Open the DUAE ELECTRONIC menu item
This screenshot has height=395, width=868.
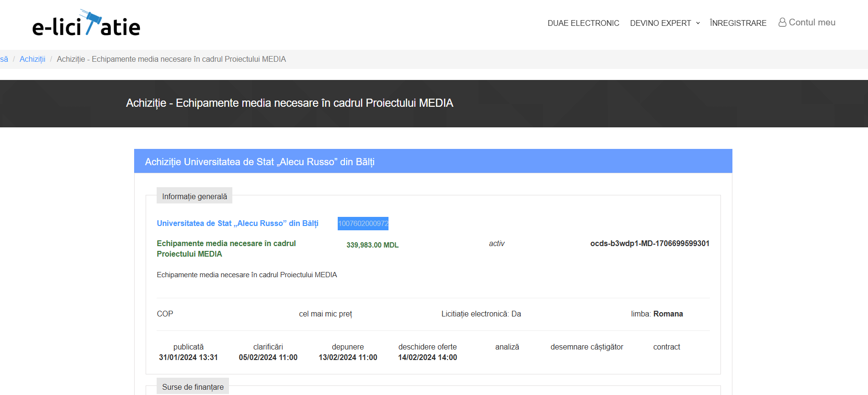pos(583,23)
